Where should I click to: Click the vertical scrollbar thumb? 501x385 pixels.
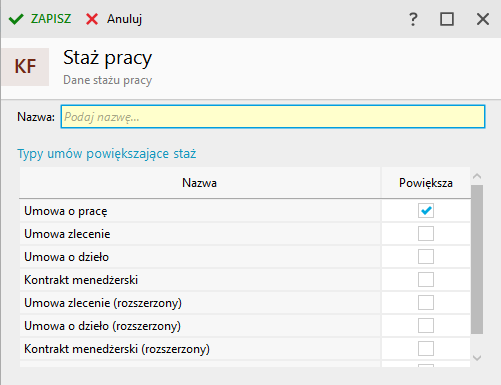coord(477,259)
